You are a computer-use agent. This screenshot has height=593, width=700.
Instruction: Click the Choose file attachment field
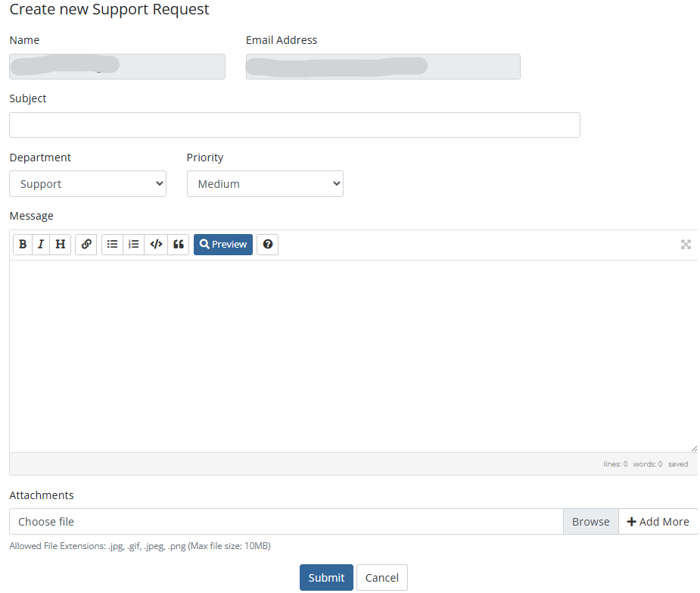286,522
